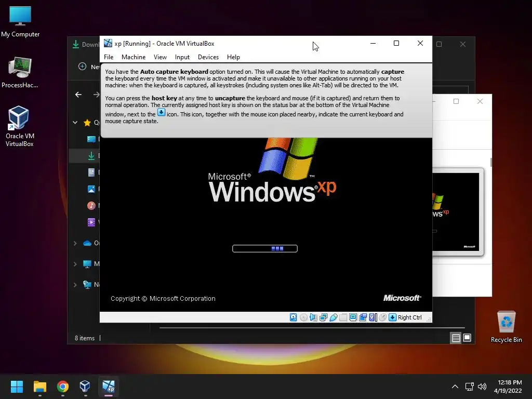
Task: Open My Computer desktop icon
Action: [20, 22]
